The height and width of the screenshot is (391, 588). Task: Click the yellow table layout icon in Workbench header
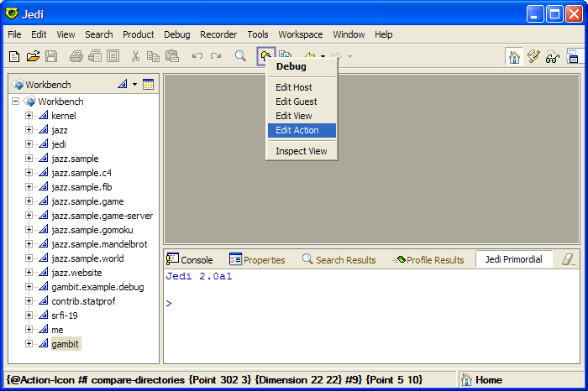[148, 85]
